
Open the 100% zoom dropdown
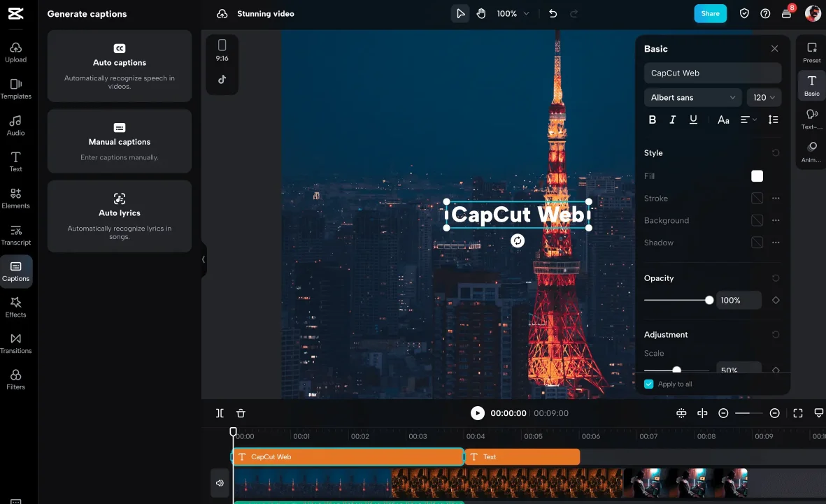[x=513, y=14]
